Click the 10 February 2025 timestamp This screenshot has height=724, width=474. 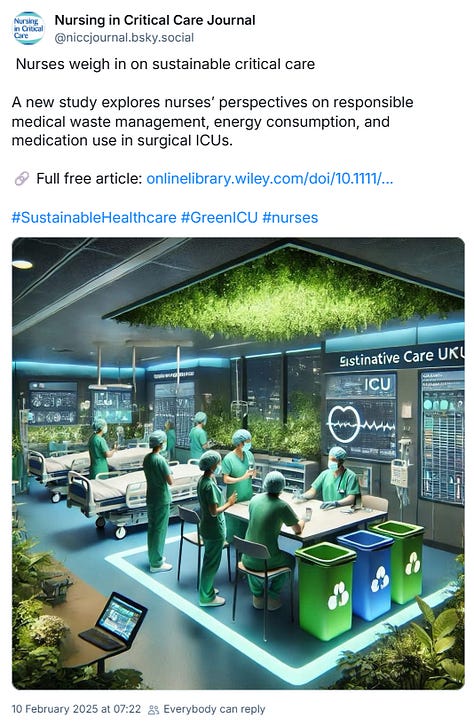tap(76, 709)
